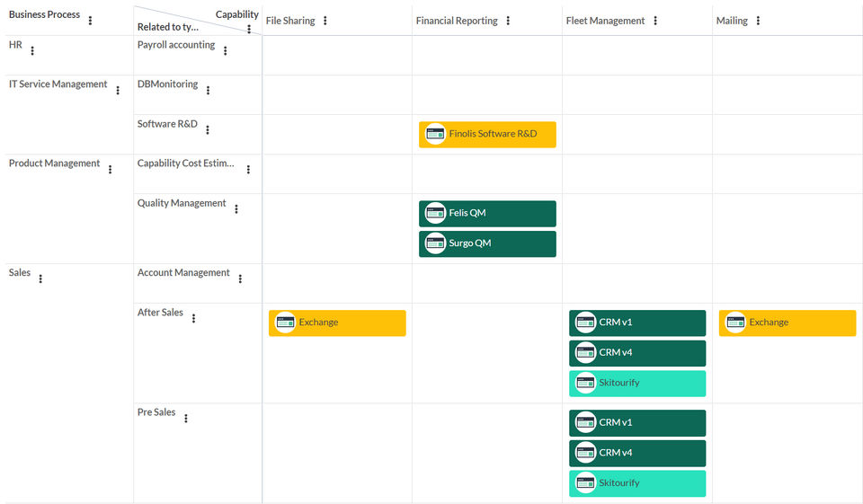Open the kebab menu for Pre Sales
The height and width of the screenshot is (504, 863).
(x=186, y=419)
